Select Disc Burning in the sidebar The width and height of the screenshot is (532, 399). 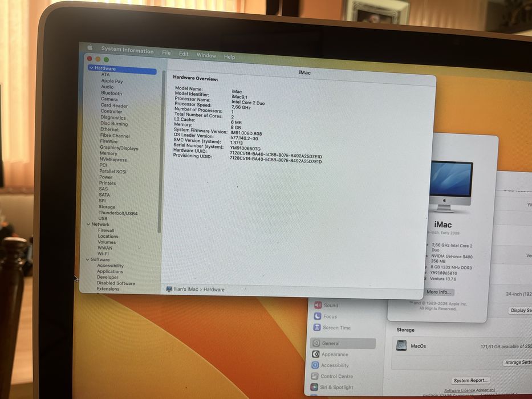(114, 124)
